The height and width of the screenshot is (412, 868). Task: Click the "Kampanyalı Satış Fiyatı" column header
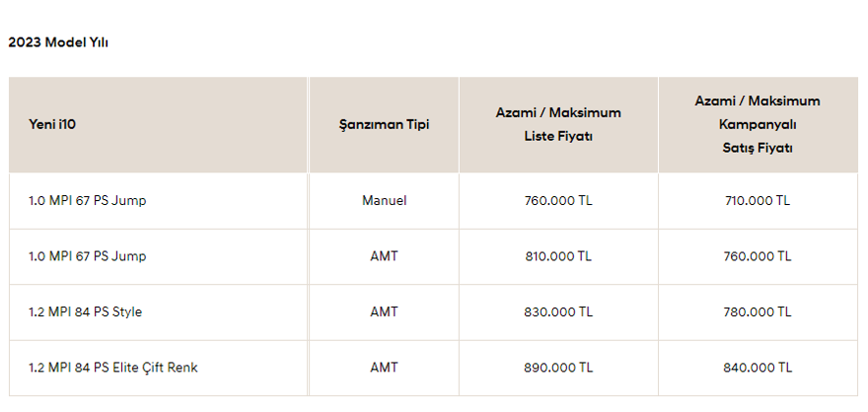[757, 124]
